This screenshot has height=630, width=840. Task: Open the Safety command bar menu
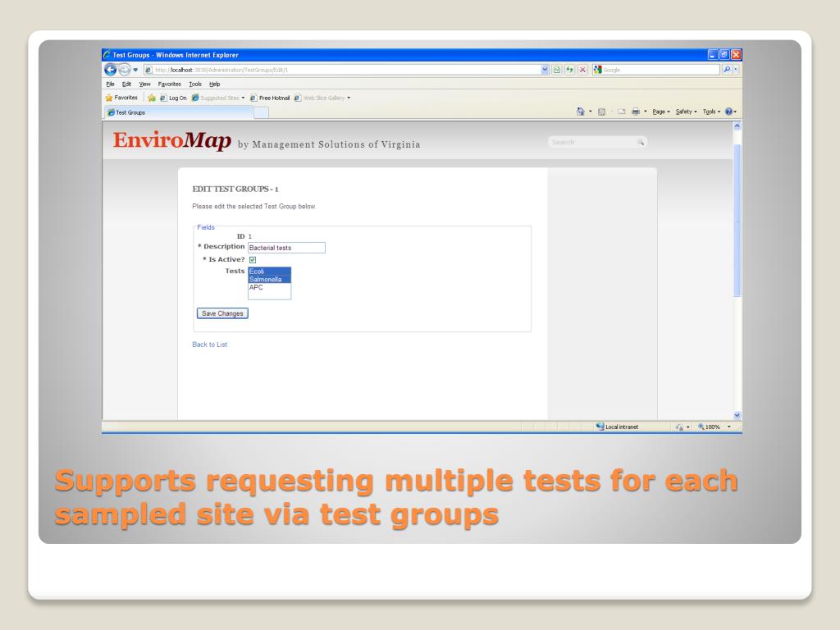click(687, 112)
